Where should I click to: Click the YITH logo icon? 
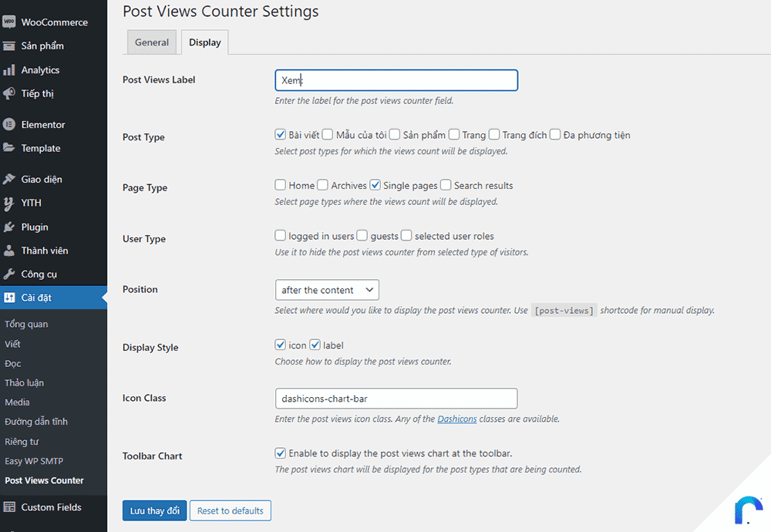(8, 203)
